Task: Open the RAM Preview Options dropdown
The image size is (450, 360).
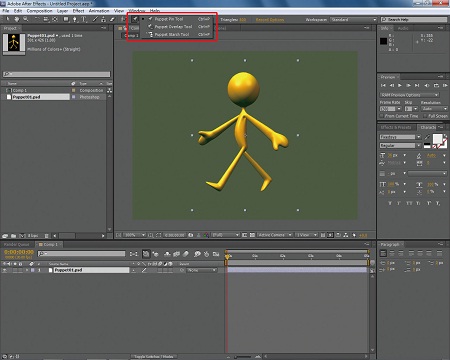Action: tap(409, 95)
